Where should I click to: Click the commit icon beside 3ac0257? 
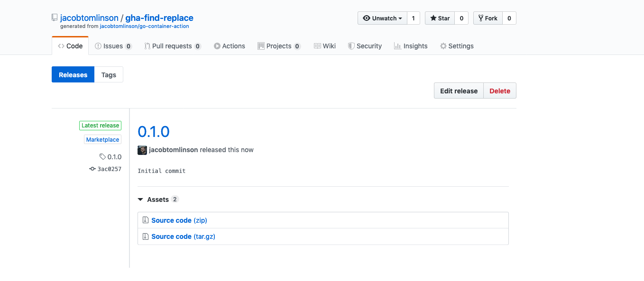pyautogui.click(x=92, y=169)
